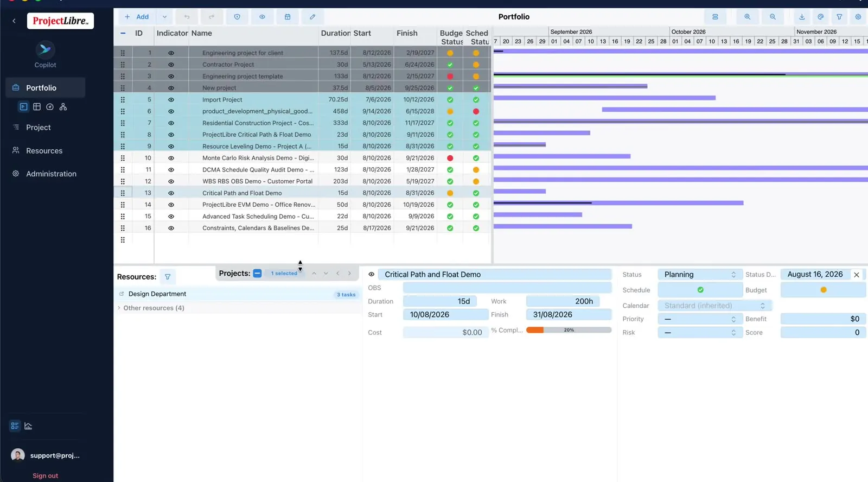Screen dimensions: 868x482
Task: Sort by the Finish column header
Action: pos(407,33)
